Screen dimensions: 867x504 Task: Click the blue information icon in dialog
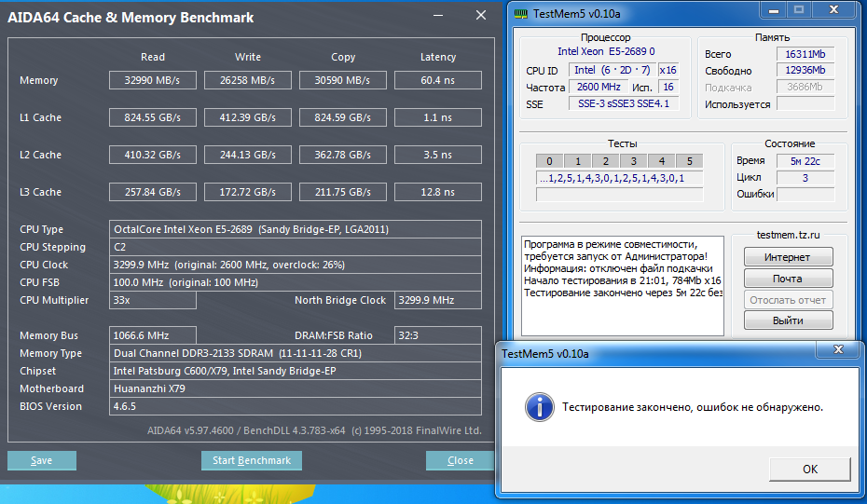539,407
